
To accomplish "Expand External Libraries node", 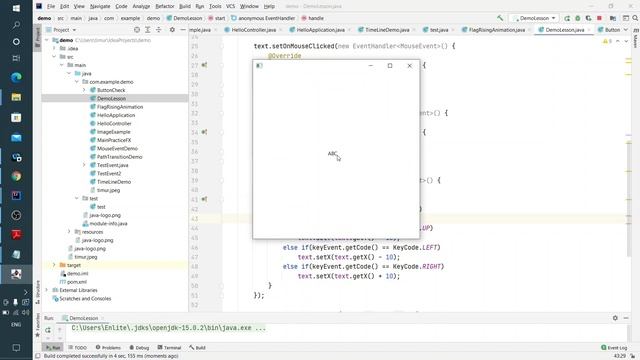I will coord(47,290).
